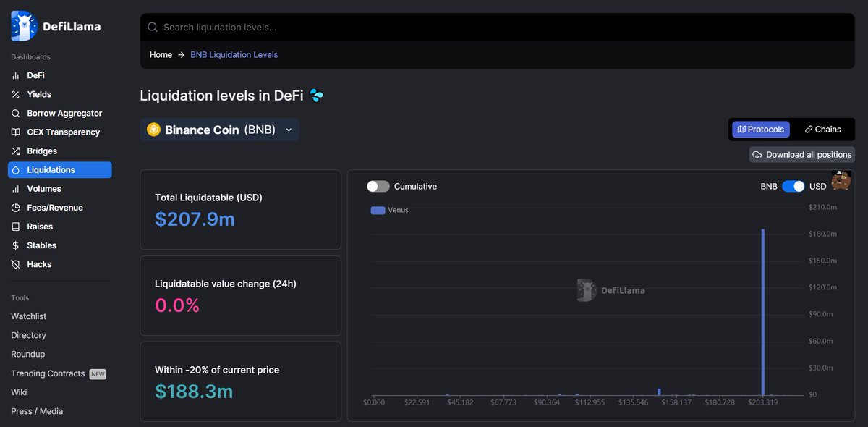
Task: Toggle the Cumulative switch
Action: pos(378,187)
